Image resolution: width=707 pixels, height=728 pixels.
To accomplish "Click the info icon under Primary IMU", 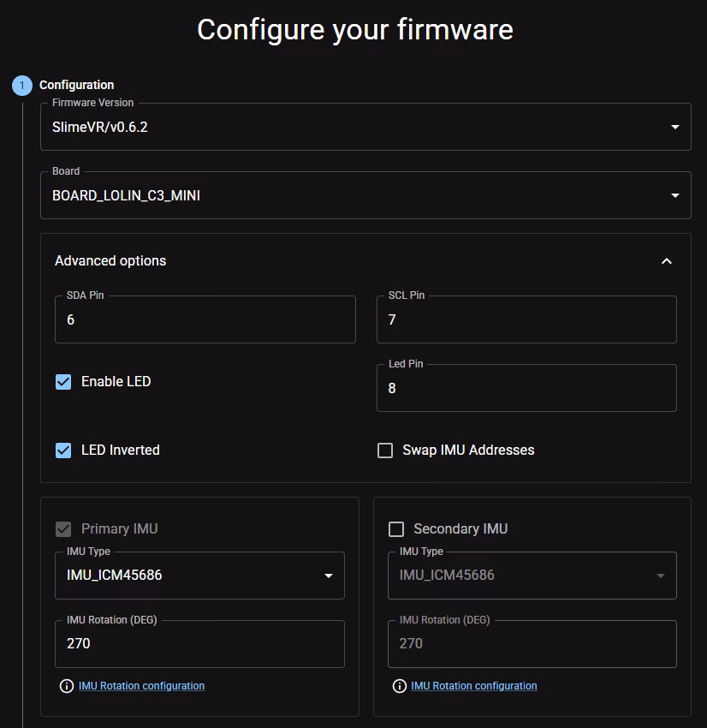I will pos(67,686).
